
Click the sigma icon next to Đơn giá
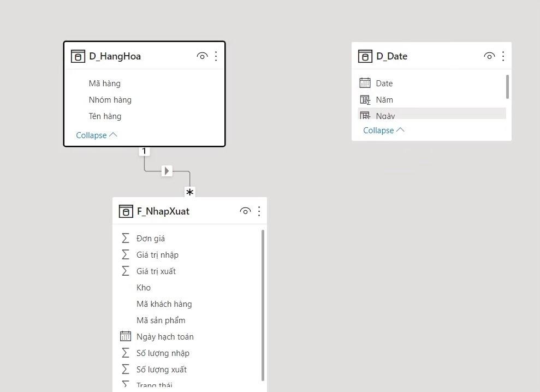[x=124, y=238]
